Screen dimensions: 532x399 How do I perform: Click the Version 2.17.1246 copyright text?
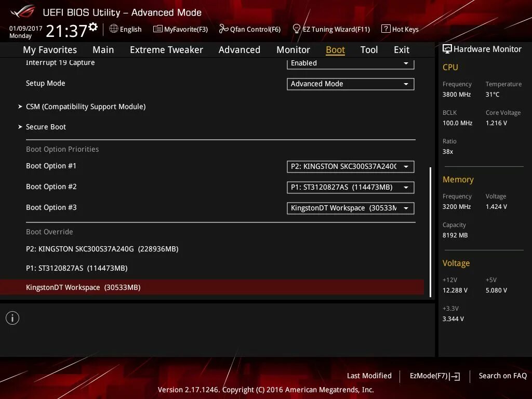click(x=265, y=390)
